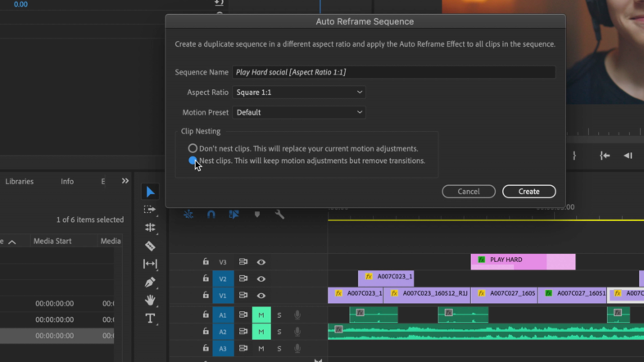Click Create to make reframed sequence
This screenshot has width=644, height=362.
tap(528, 192)
